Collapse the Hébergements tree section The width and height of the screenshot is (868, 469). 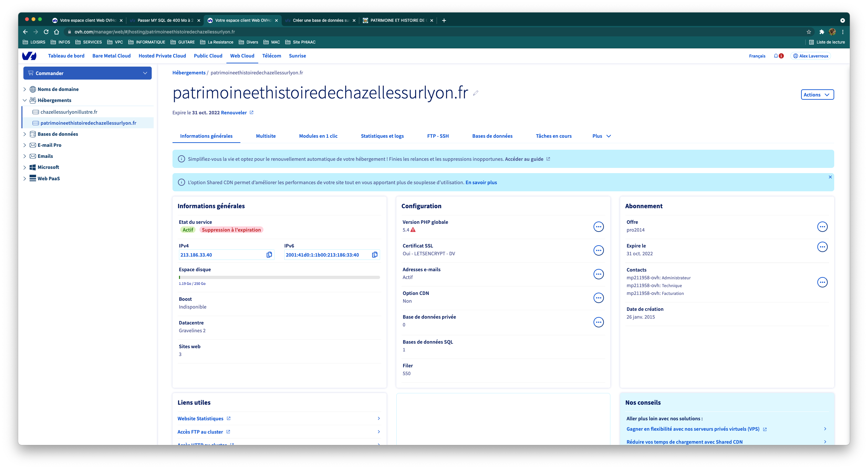pos(25,100)
